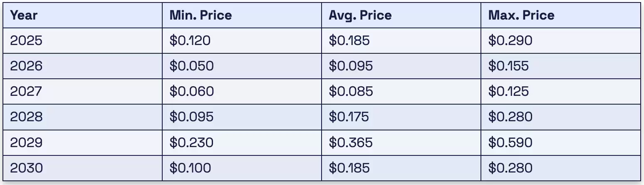
Task: Click the 2029 maximum price $0.590
Action: click(510, 142)
